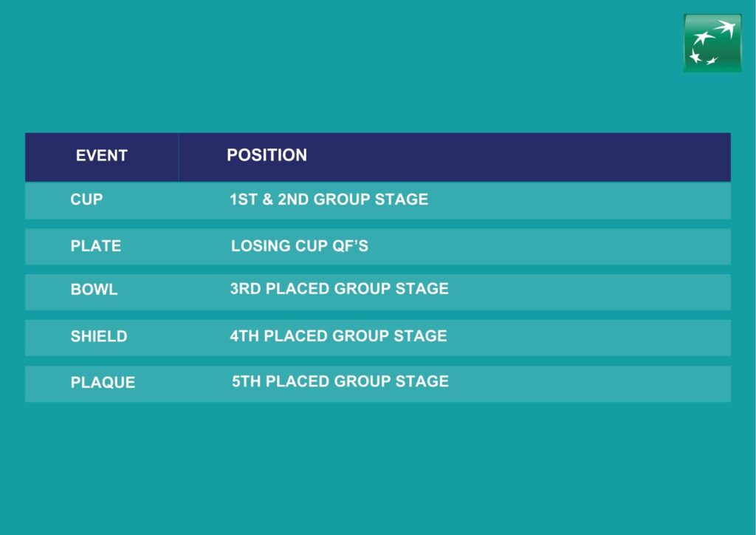This screenshot has width=756, height=535.
Task: Click the green BNP Paribas stars logo
Action: (712, 43)
